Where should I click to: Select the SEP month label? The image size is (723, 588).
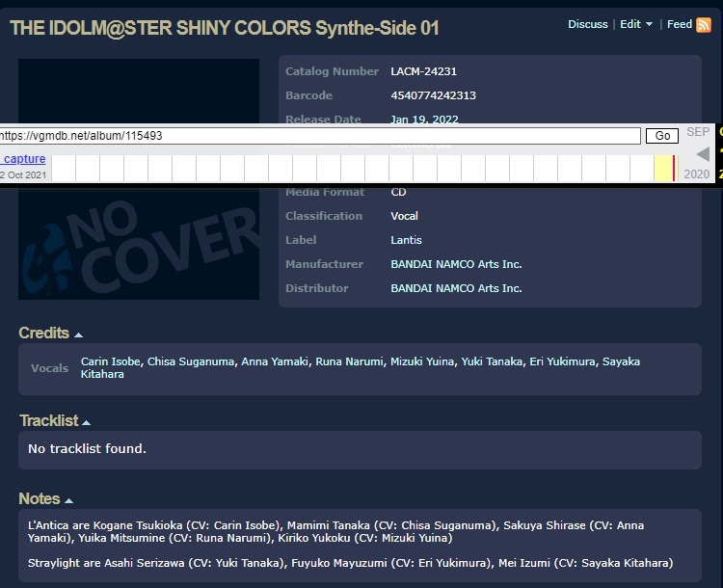(698, 132)
